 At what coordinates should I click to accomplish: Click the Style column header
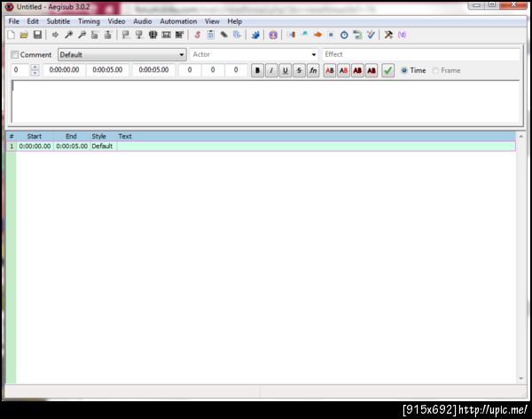click(x=98, y=137)
